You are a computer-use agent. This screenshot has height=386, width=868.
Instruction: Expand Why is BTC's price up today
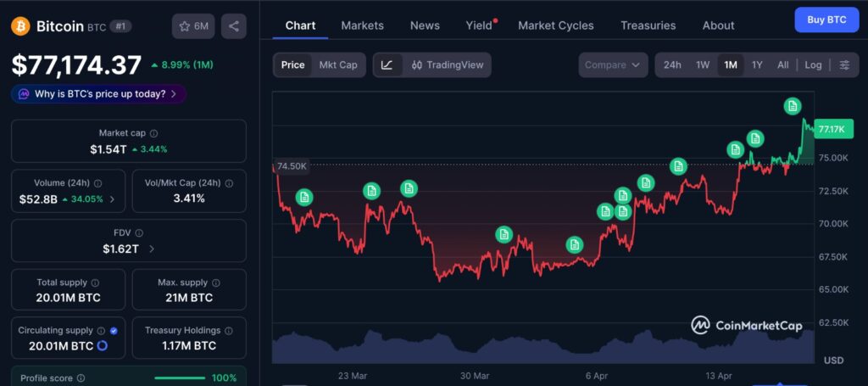98,94
